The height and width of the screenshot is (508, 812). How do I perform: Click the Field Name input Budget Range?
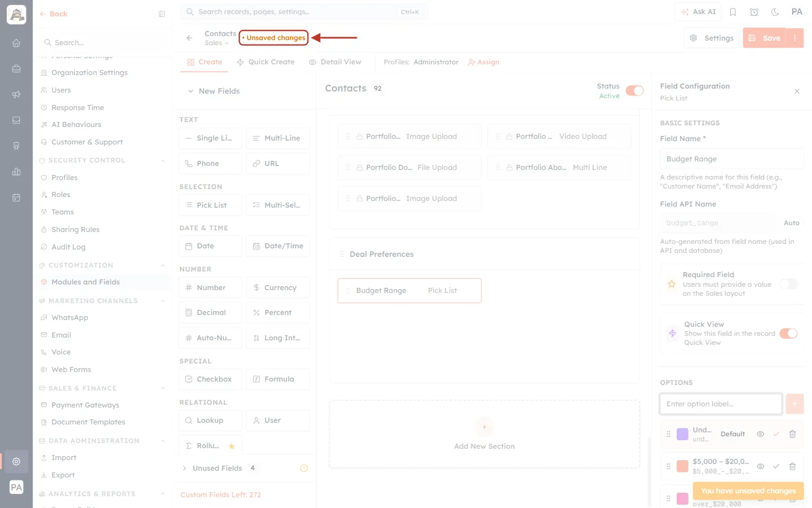731,159
